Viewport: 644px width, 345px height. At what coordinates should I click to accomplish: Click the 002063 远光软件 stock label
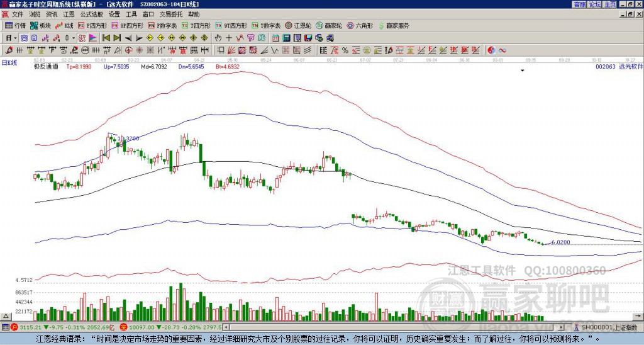(619, 66)
